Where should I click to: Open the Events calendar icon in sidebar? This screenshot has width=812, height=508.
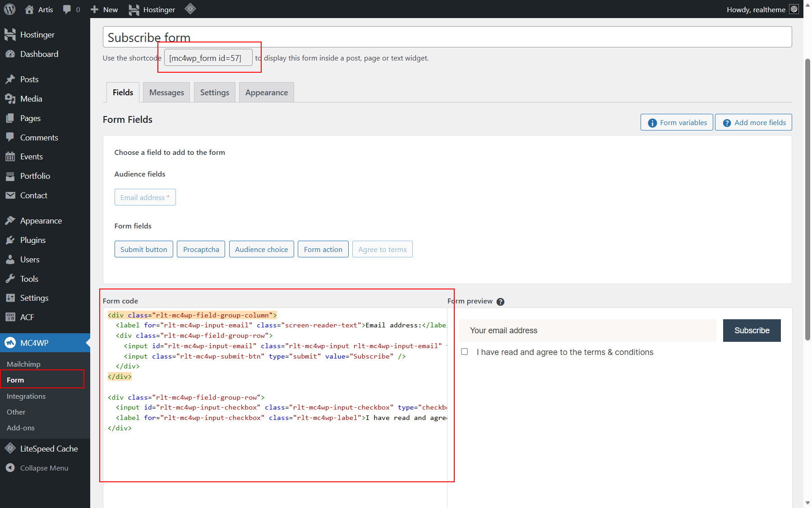10,157
